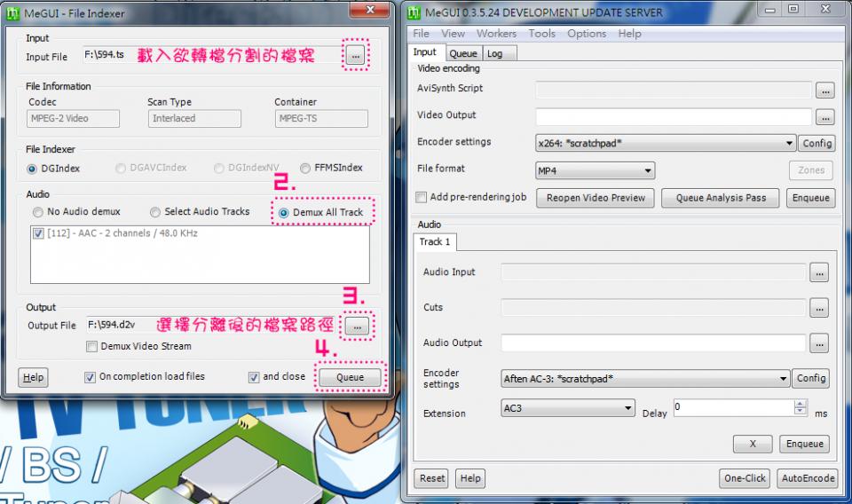Click the Input File path field

pos(212,55)
